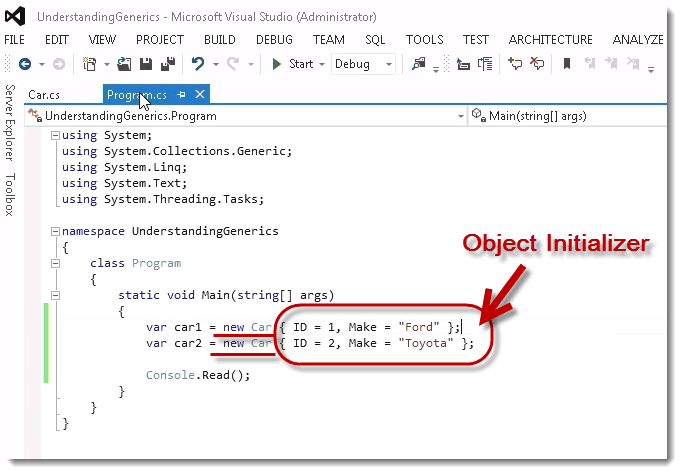Open the ARCHITECTURE menu
This screenshot has width=682, height=474.
(551, 40)
